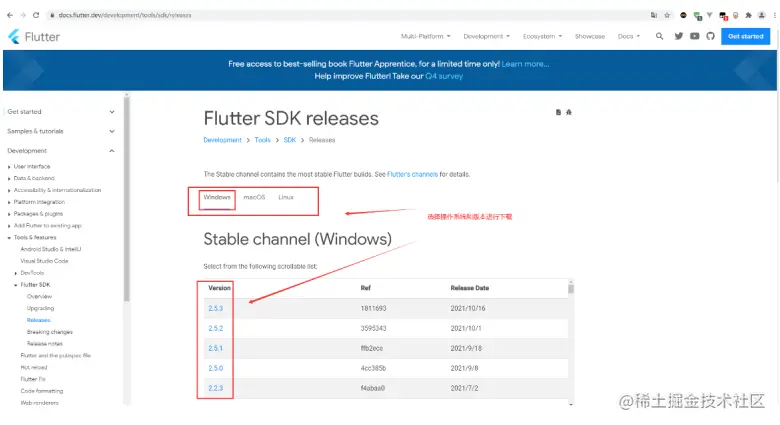Expand Samples & tutorials sidebar section

pos(61,131)
